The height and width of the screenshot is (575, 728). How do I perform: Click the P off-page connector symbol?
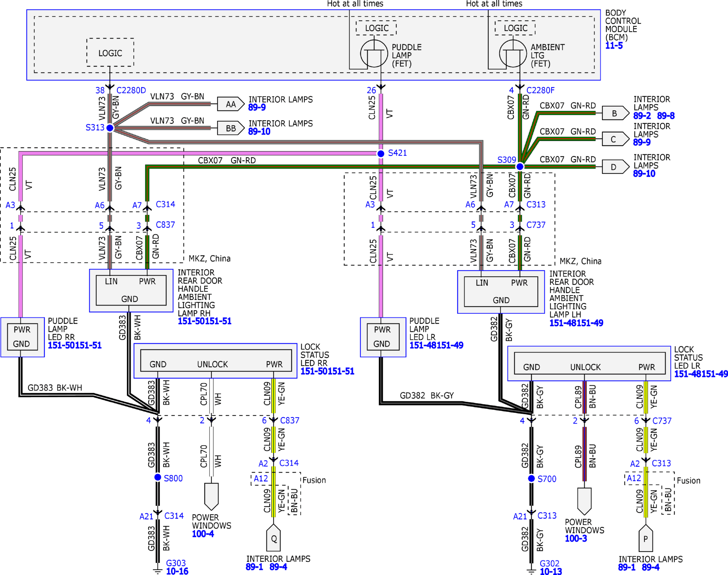coord(646,538)
